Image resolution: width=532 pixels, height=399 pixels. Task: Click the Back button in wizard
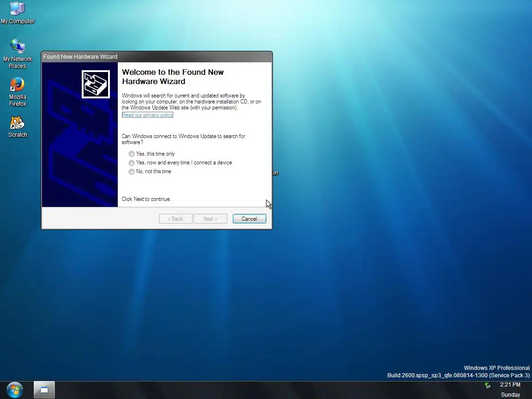tap(175, 219)
